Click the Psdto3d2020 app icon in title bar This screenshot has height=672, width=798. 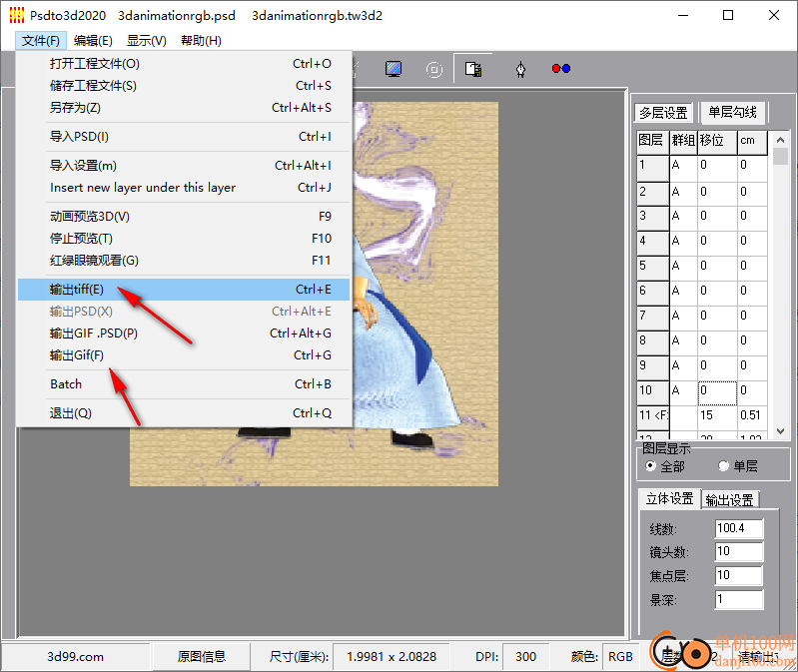[x=15, y=15]
